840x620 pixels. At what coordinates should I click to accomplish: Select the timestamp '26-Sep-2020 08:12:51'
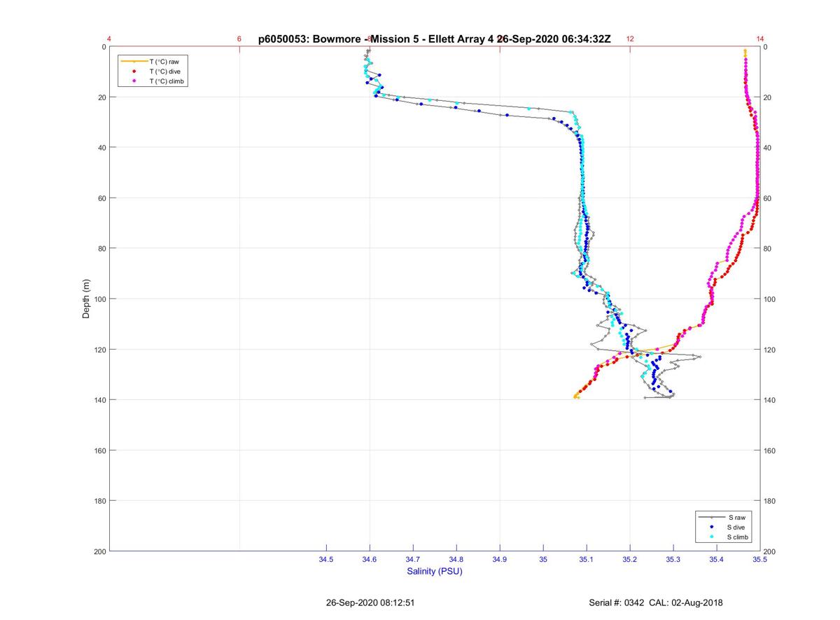(x=371, y=602)
